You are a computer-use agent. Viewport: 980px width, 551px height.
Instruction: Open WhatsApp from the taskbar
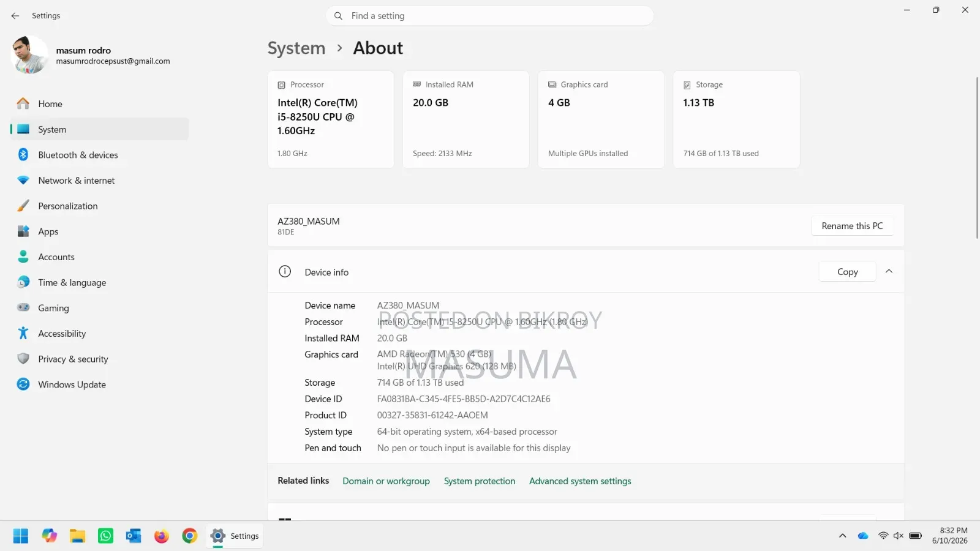(105, 536)
